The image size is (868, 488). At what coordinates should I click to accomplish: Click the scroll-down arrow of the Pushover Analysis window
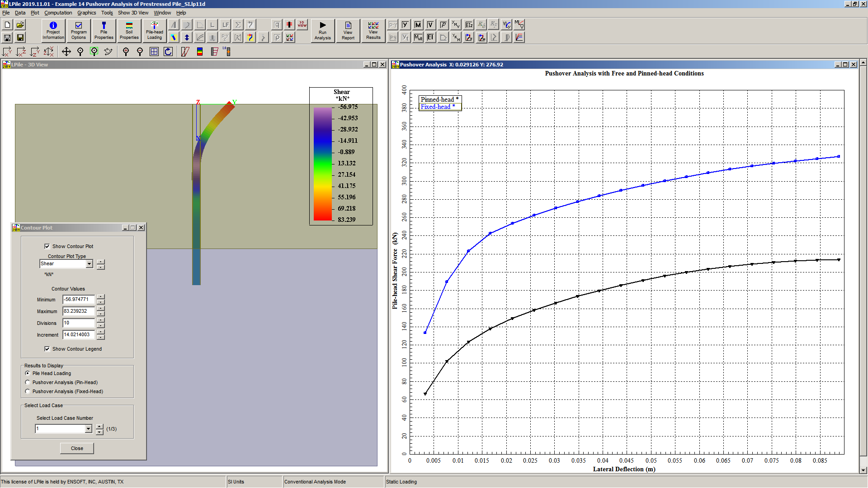point(863,470)
